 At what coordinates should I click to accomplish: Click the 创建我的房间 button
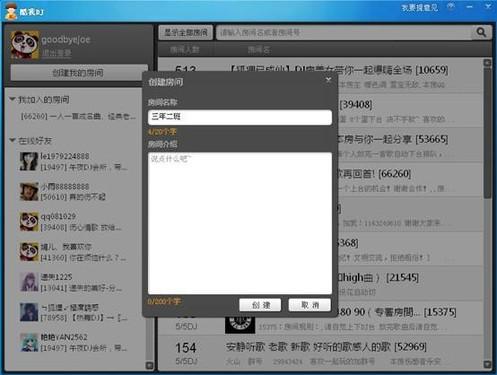[79, 72]
